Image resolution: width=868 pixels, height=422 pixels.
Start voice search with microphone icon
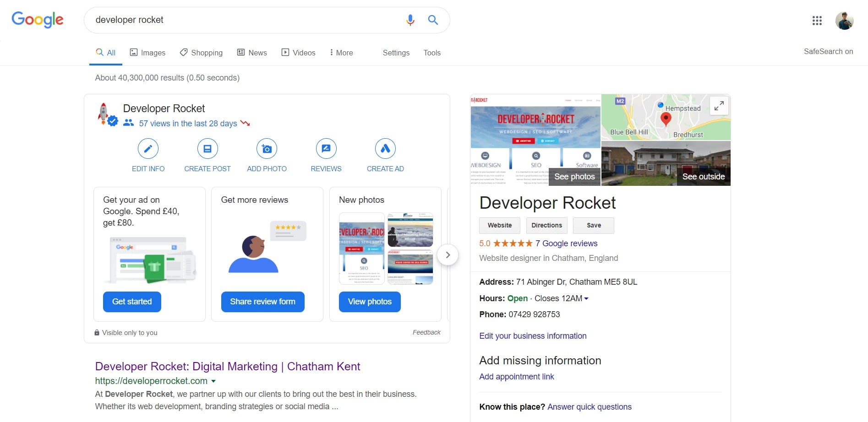(x=410, y=20)
